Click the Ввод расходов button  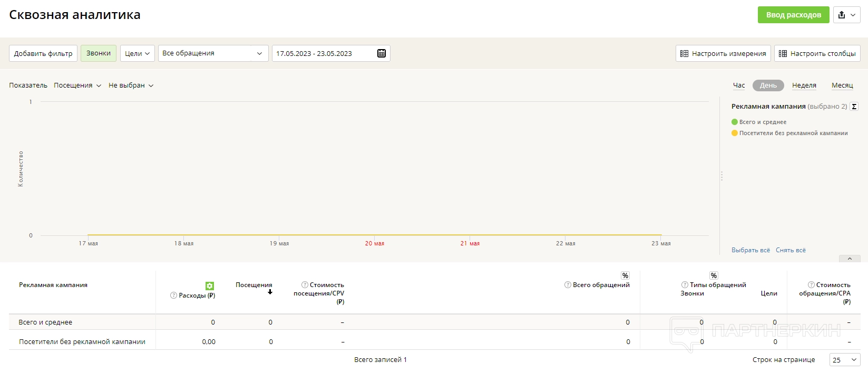pos(793,15)
